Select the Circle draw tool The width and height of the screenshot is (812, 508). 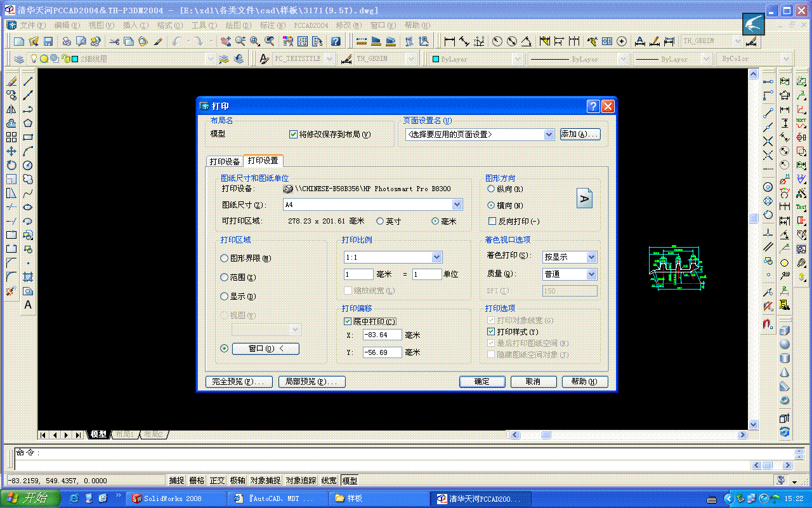pos(28,165)
